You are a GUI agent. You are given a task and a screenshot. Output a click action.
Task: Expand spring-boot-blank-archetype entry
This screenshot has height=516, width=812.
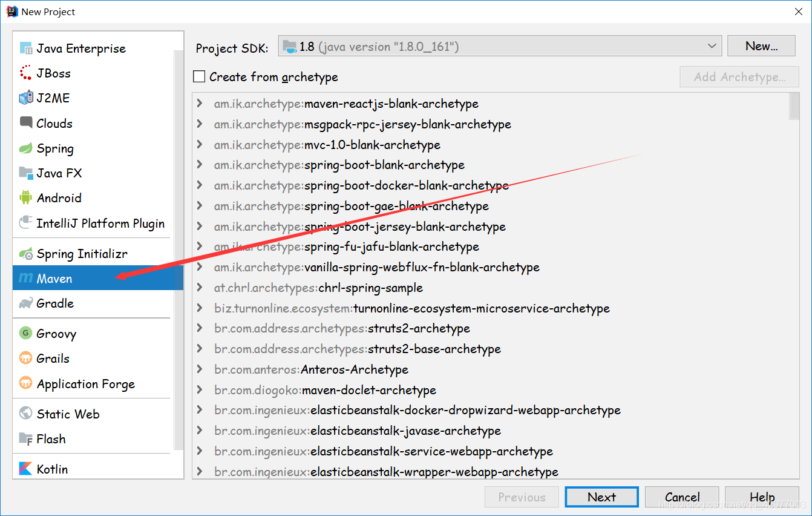pos(200,165)
